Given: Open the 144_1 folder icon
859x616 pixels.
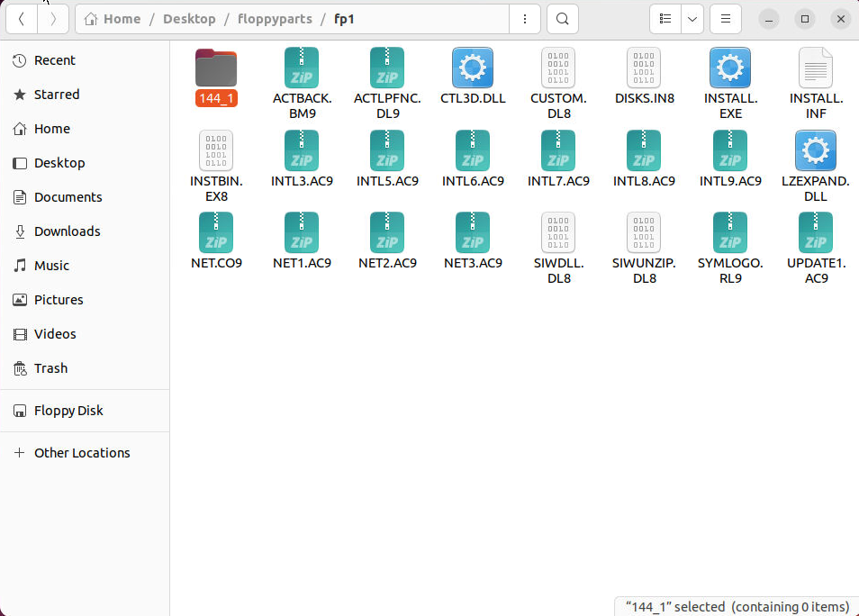Looking at the screenshot, I should [x=215, y=68].
